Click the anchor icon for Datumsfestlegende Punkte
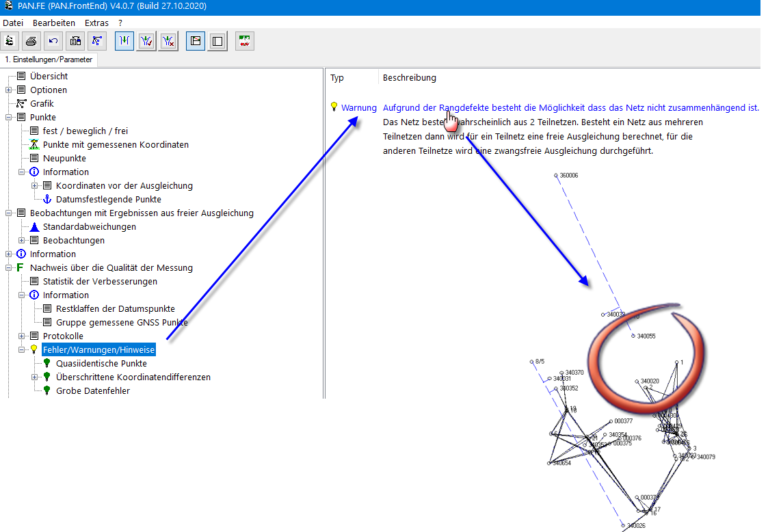The width and height of the screenshot is (768, 532). 47,199
